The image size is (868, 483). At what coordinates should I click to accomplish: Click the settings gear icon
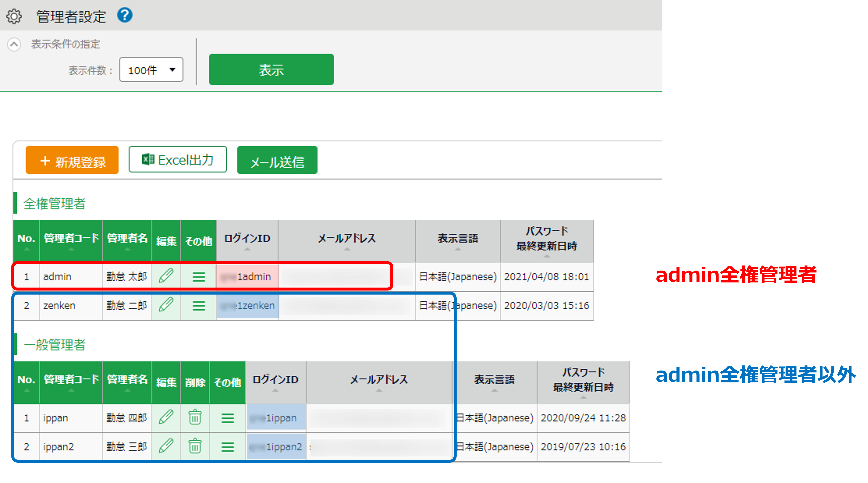[x=14, y=16]
